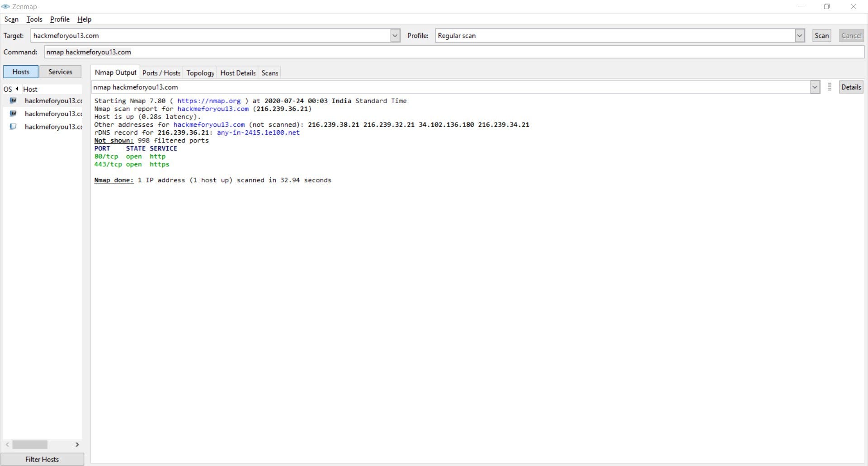Viewport: 868px width, 466px height.
Task: Click the 'Nmap done:' text
Action: [114, 180]
